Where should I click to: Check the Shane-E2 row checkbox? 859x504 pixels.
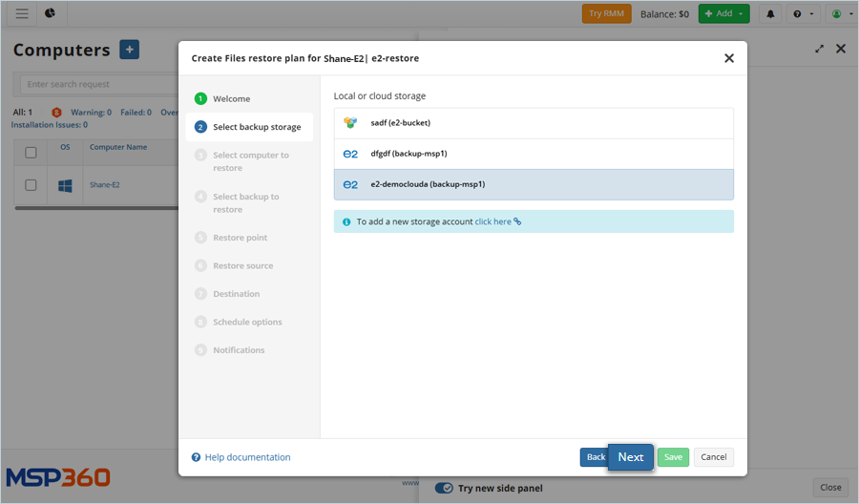[31, 185]
